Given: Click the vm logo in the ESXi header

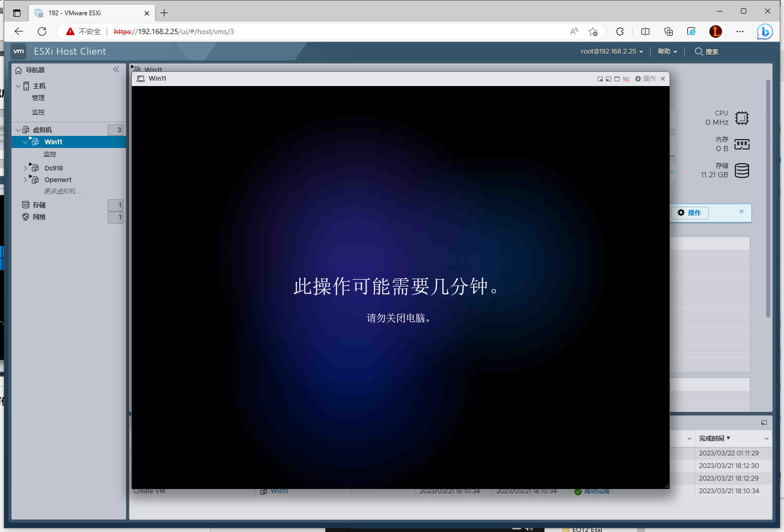Looking at the screenshot, I should 19,51.
